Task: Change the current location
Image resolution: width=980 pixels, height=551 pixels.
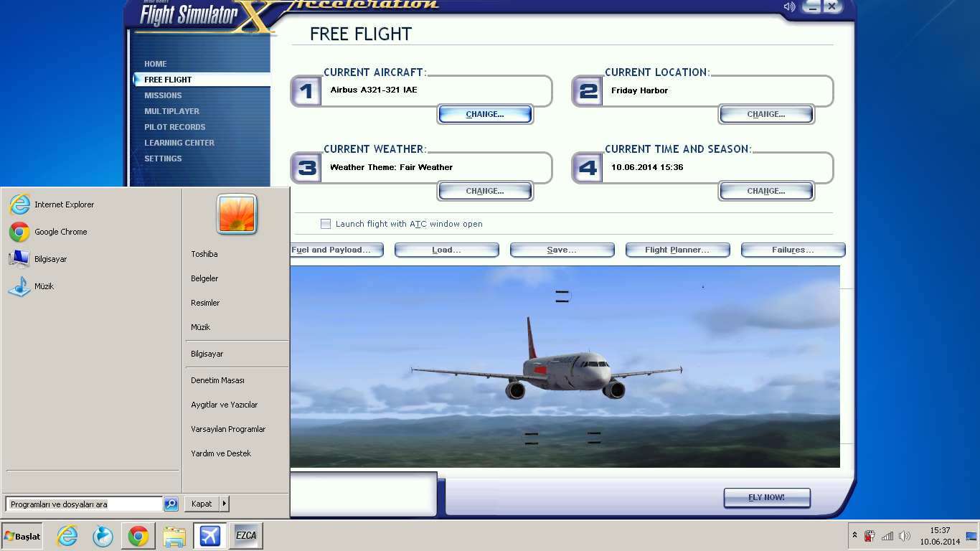Action: tap(766, 114)
